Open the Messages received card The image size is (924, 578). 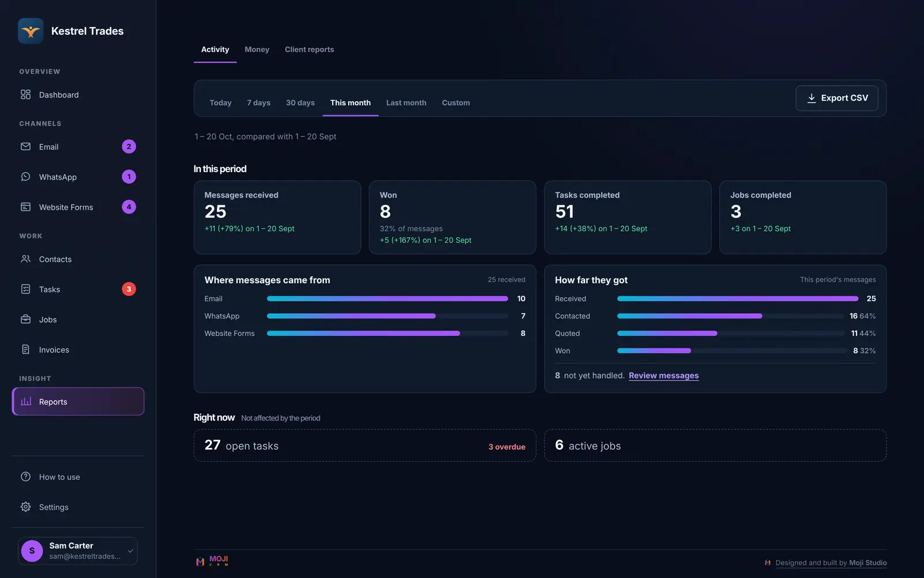(x=277, y=217)
